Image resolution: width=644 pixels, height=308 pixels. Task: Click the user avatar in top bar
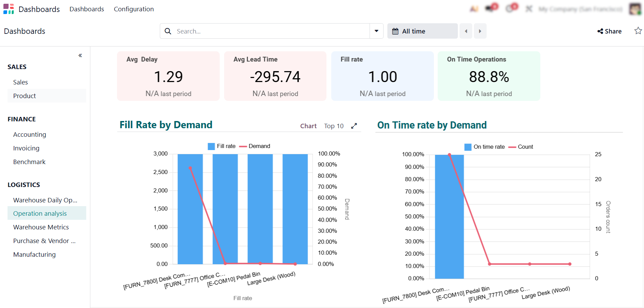tap(635, 9)
